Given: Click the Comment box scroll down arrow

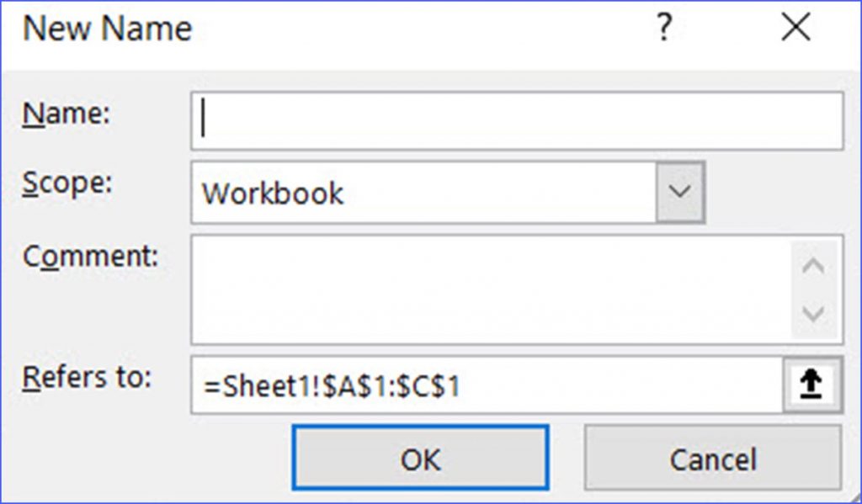Looking at the screenshot, I should pos(814,315).
